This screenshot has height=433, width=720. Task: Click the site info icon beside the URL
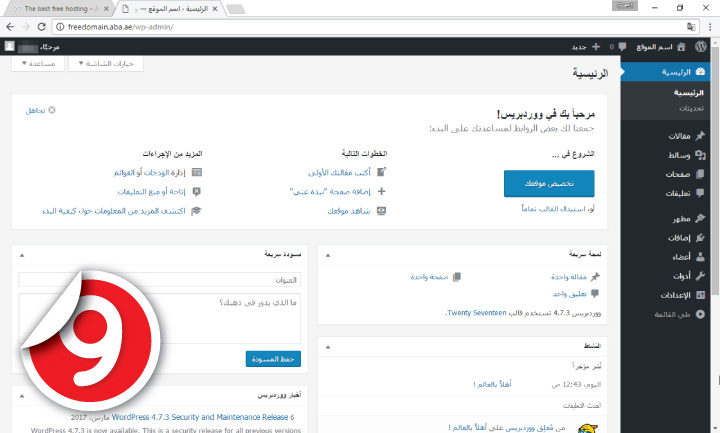pos(60,27)
